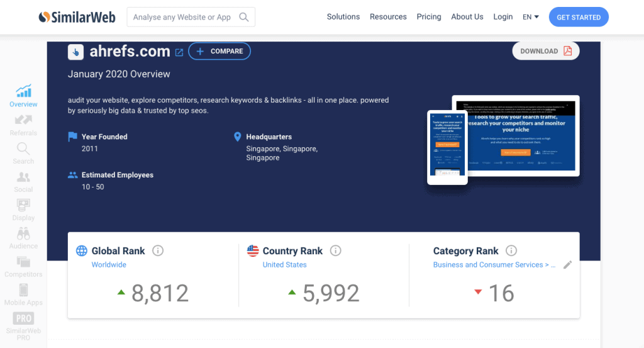Open the Solutions menu
Viewport: 644px width, 348px height.
point(343,17)
